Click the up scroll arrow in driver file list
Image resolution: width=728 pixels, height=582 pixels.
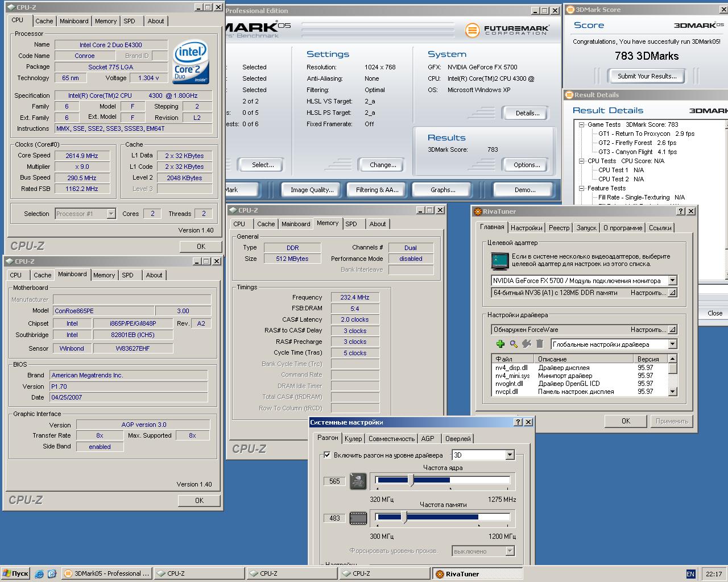672,359
